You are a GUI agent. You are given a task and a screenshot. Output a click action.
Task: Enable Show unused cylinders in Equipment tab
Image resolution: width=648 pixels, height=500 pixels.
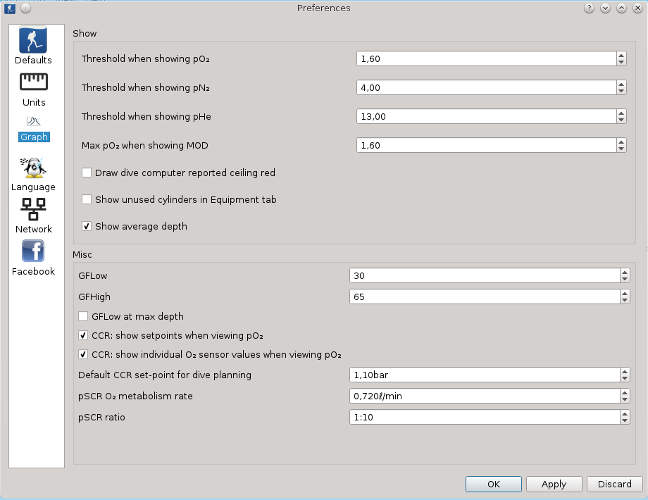(x=86, y=199)
